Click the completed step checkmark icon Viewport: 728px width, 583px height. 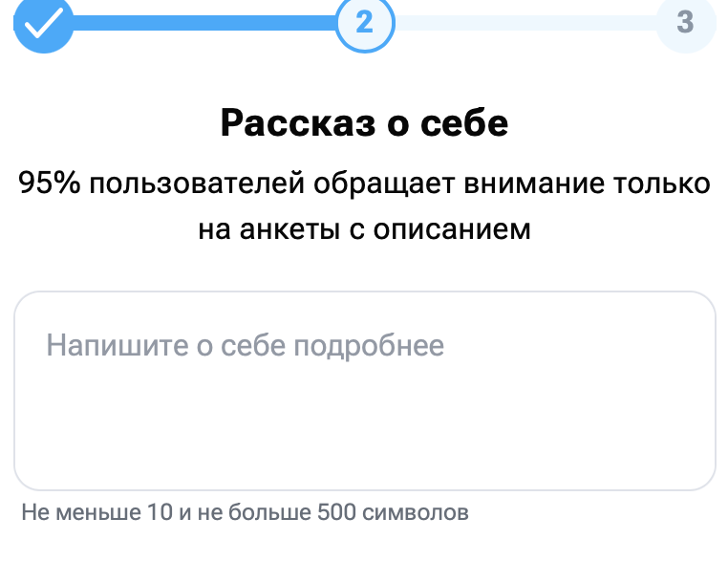tap(43, 23)
